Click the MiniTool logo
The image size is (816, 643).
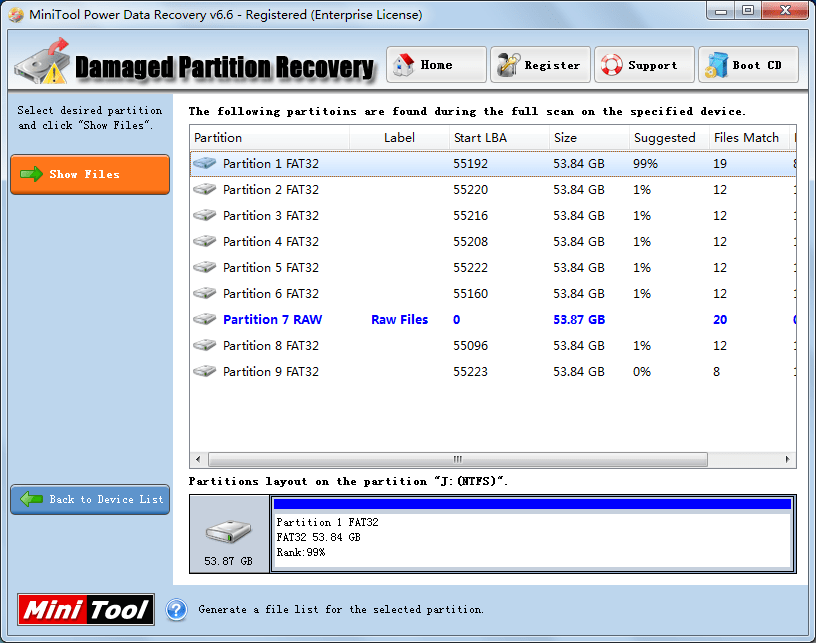(x=86, y=610)
